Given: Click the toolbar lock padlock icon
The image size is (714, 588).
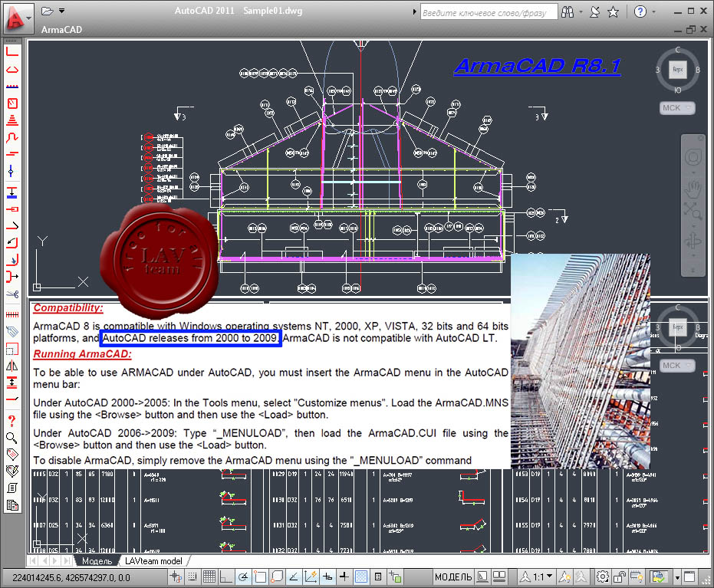Looking at the screenshot, I should tap(620, 577).
